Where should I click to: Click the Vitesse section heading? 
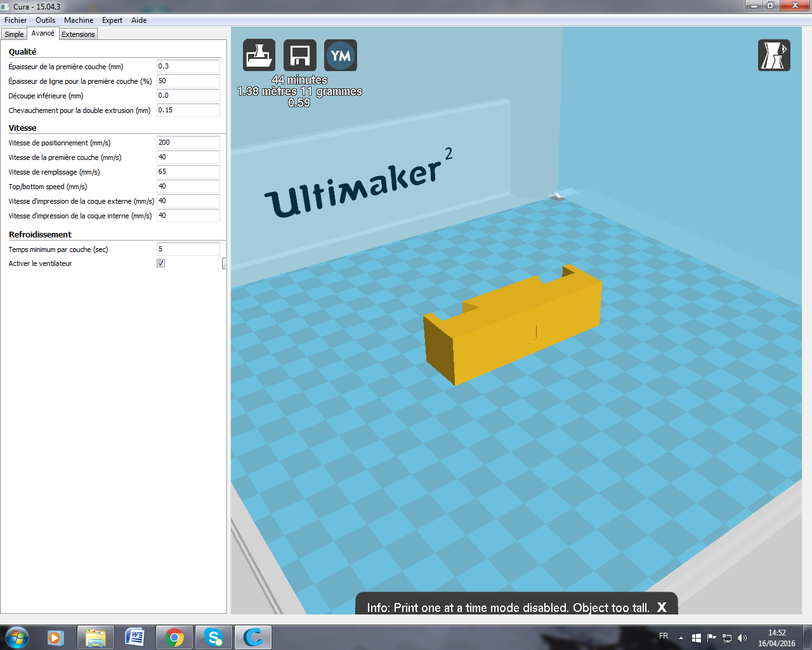click(x=23, y=128)
